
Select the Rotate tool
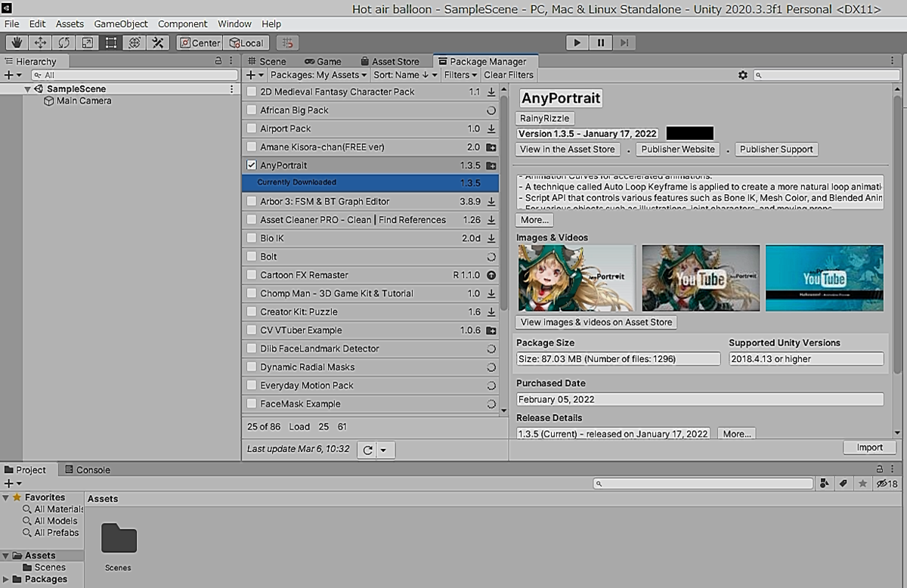(63, 43)
